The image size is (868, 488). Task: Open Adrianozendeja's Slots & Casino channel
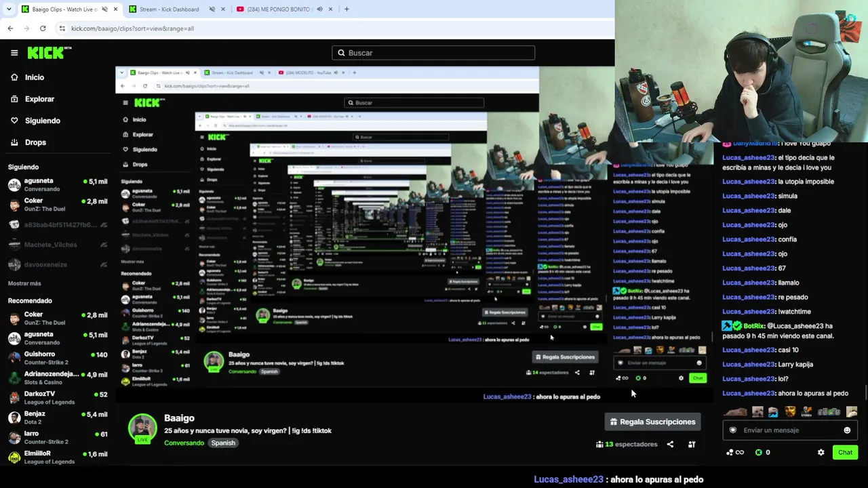point(58,378)
